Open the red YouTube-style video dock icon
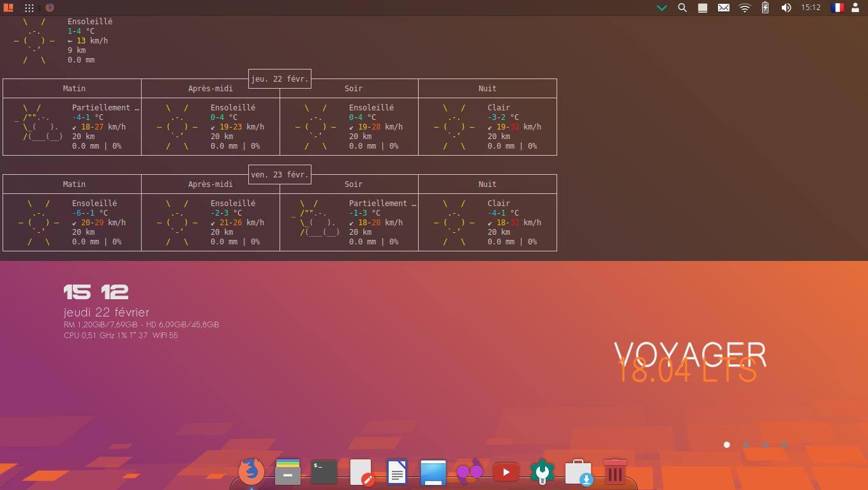868x490 pixels. 506,473
